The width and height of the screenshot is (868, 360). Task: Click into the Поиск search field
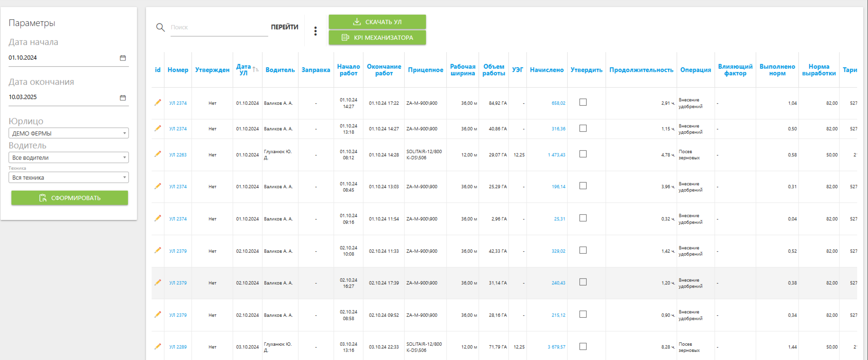pos(218,28)
